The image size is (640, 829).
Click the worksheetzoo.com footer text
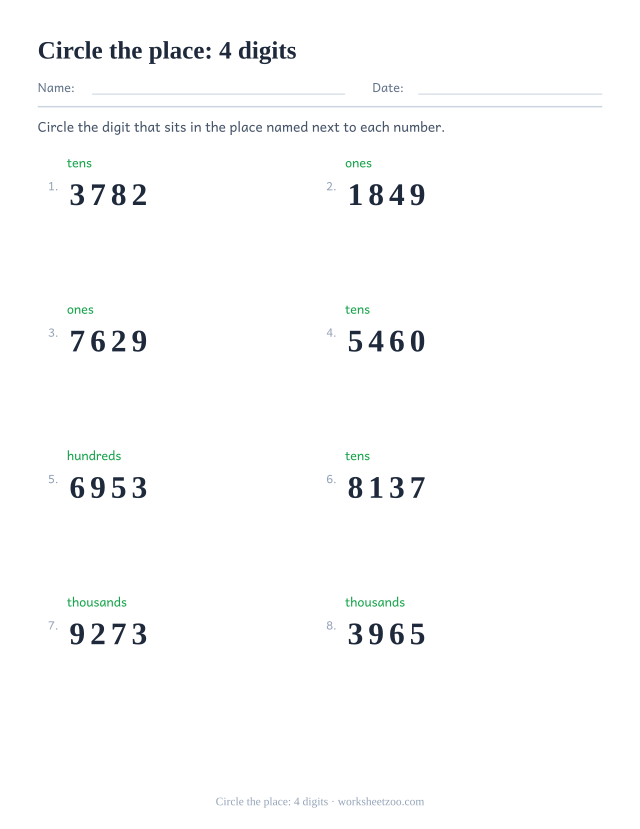(x=381, y=802)
